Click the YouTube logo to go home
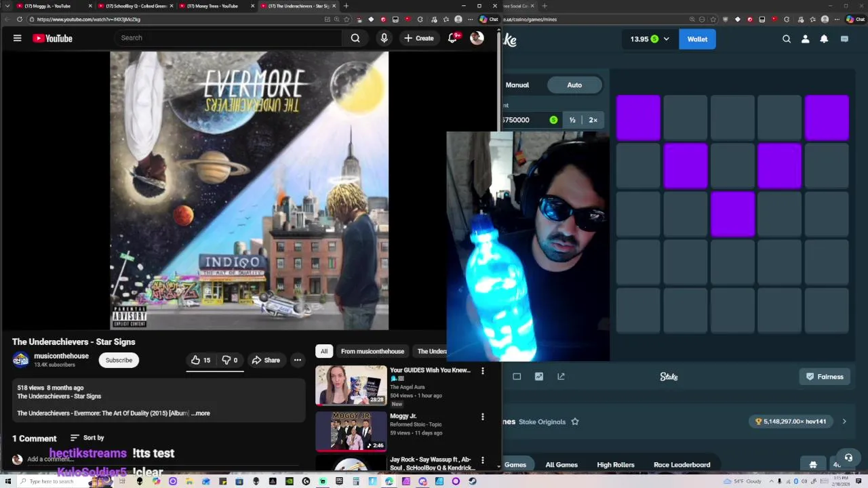This screenshot has width=868, height=488. click(52, 38)
